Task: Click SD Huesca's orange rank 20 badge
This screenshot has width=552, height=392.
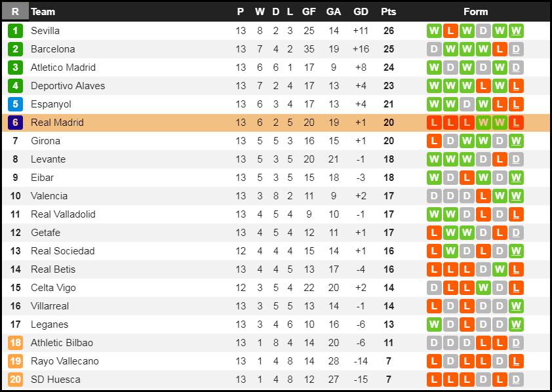Action: tap(15, 380)
